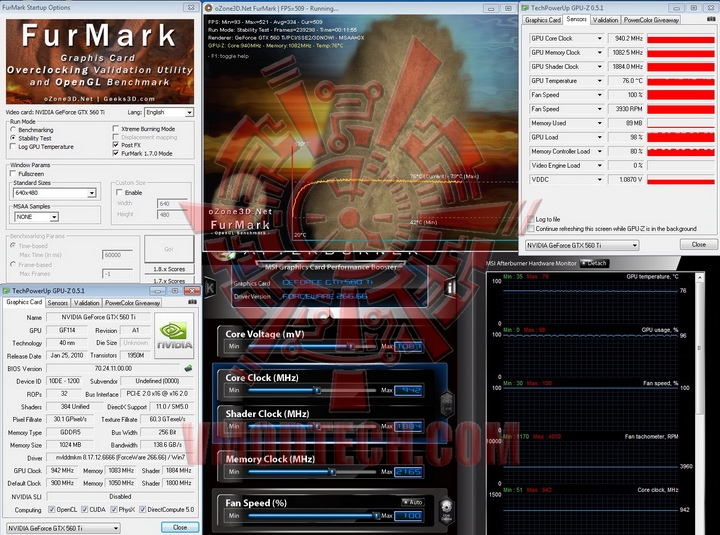Toggle the PhysX computing checkbox
This screenshot has height=535, width=720.
click(114, 509)
